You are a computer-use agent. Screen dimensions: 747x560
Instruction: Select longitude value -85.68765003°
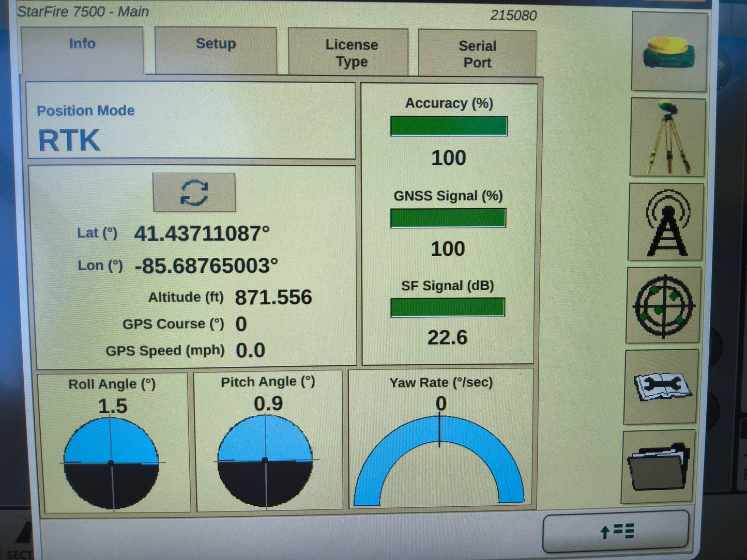click(206, 266)
